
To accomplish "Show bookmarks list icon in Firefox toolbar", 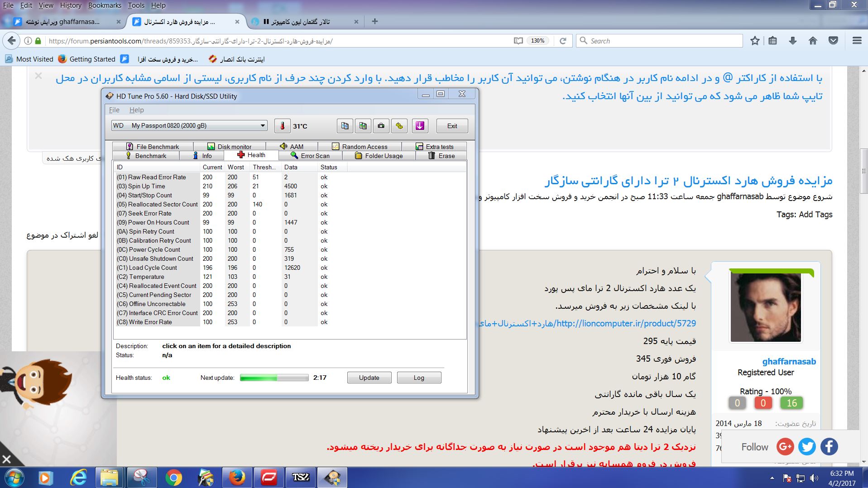I will pos(773,41).
